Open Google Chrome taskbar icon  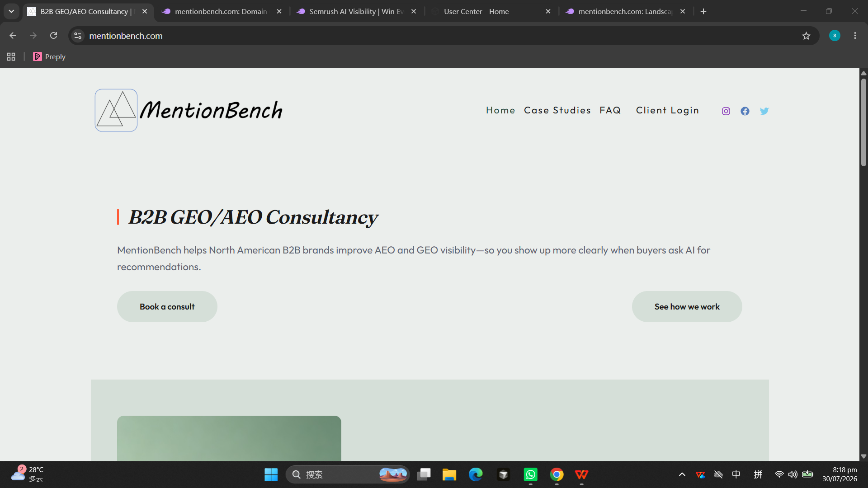click(x=557, y=474)
